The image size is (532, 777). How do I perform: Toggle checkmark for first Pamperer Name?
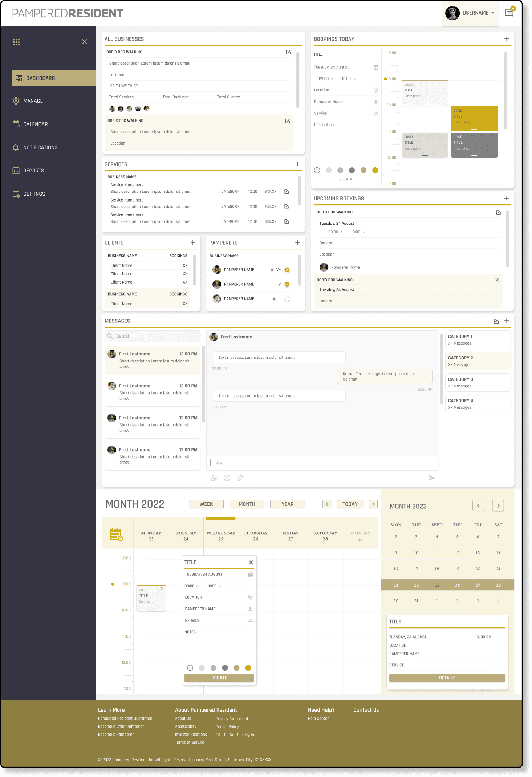pyautogui.click(x=287, y=270)
